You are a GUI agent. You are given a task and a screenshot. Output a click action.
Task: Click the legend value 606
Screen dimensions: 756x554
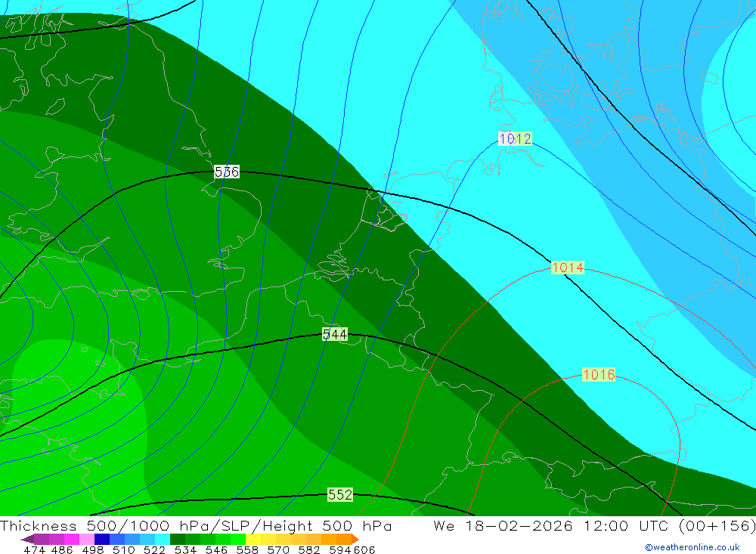tap(364, 550)
